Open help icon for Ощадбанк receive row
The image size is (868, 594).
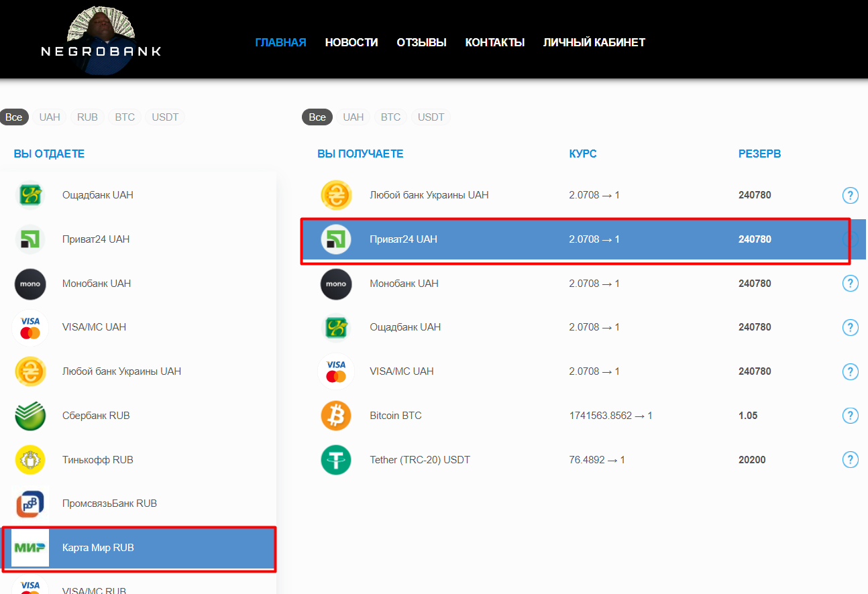coord(850,327)
